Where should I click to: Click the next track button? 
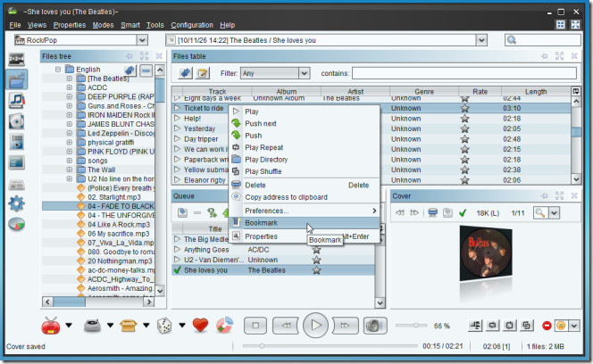coord(345,326)
